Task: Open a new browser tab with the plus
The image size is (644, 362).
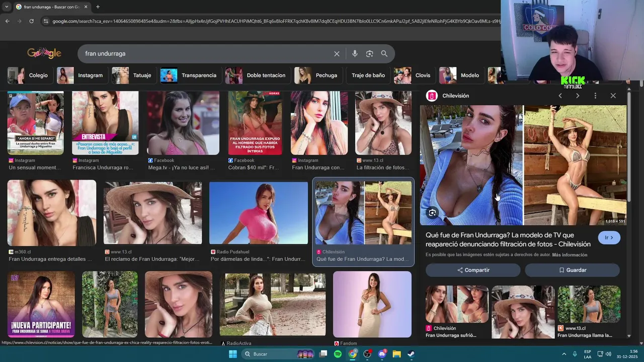Action: 98,7
